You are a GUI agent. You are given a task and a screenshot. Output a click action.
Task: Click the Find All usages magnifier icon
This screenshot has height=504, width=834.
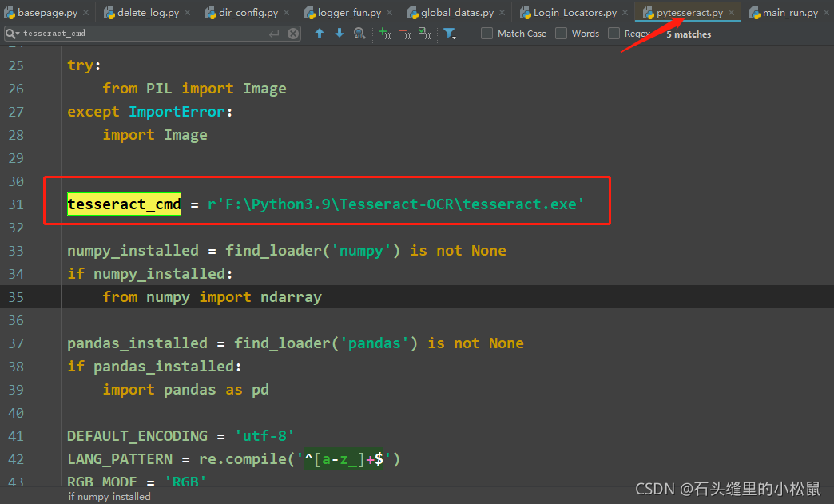[x=359, y=34]
